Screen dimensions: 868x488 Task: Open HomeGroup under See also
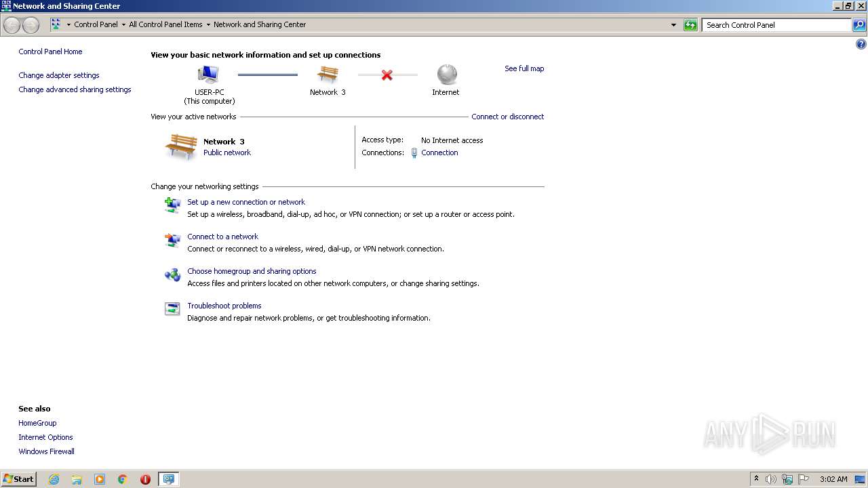coord(37,423)
